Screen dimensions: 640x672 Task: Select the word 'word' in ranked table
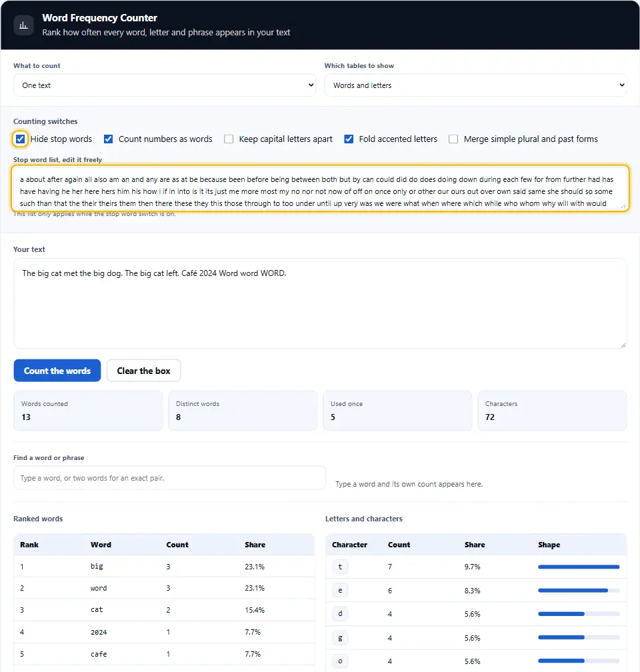click(x=99, y=589)
